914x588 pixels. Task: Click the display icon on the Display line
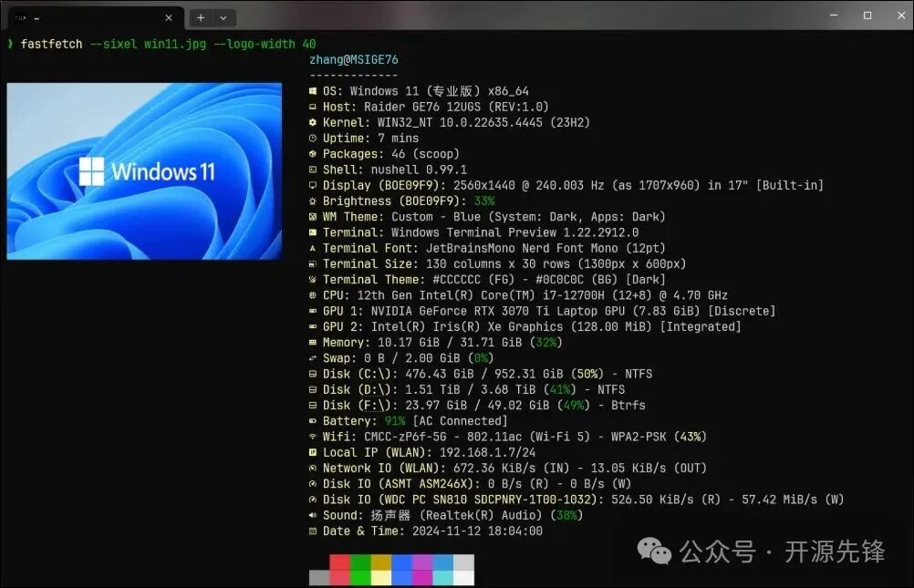(314, 185)
